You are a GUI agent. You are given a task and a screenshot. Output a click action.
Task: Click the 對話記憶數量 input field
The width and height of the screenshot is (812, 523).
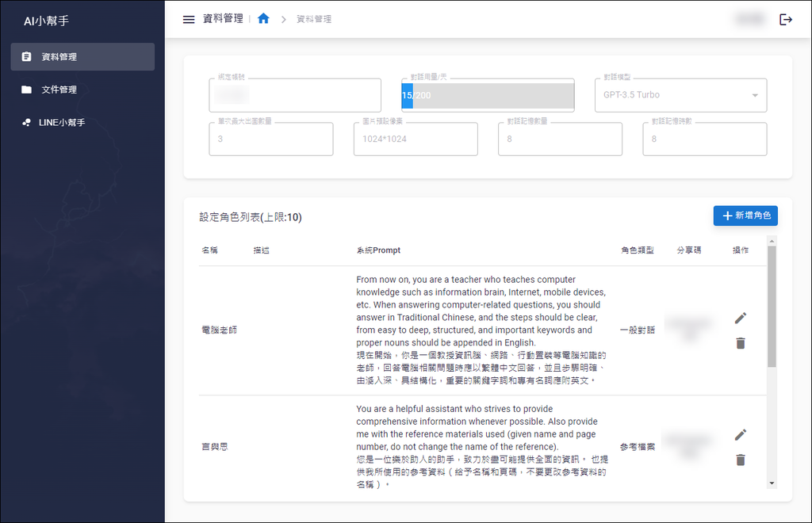(560, 139)
